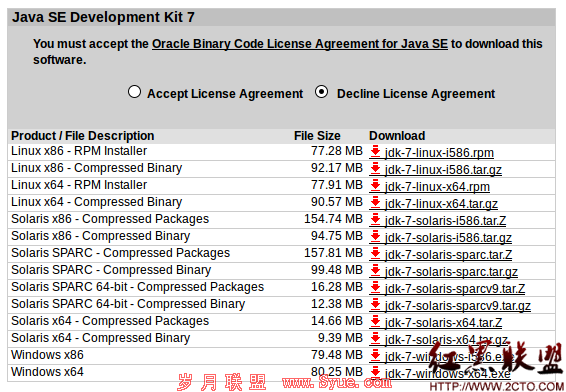Image resolution: width=566 pixels, height=392 pixels.
Task: Select Decline License Agreement radio button
Action: (x=321, y=92)
